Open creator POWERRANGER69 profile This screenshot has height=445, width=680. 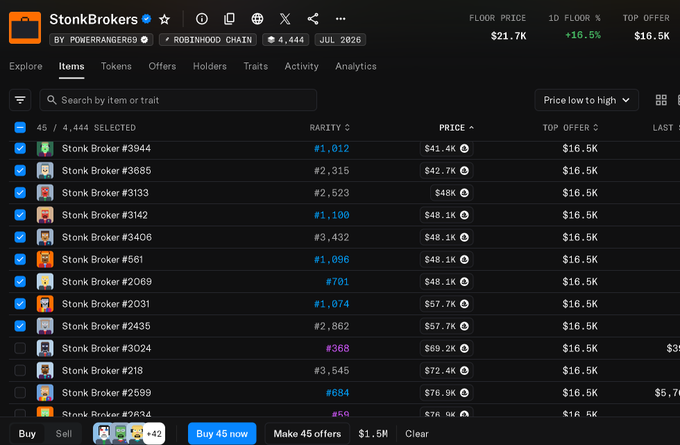[x=101, y=40]
